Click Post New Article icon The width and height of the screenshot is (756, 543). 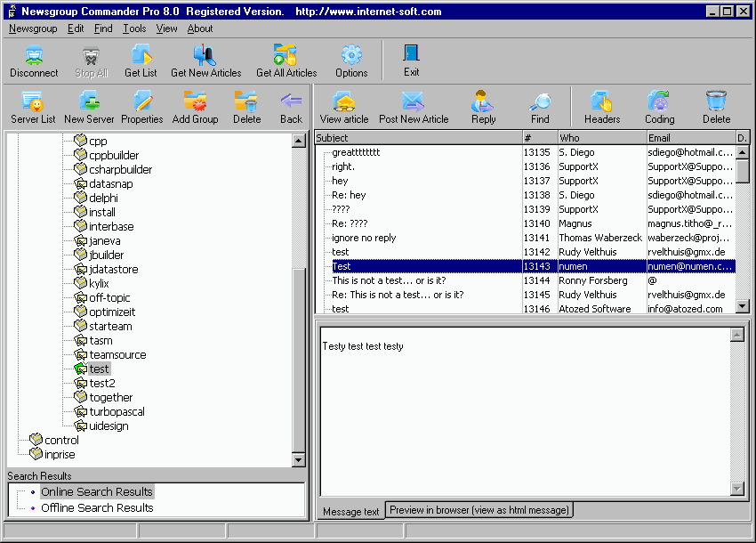coord(414,108)
